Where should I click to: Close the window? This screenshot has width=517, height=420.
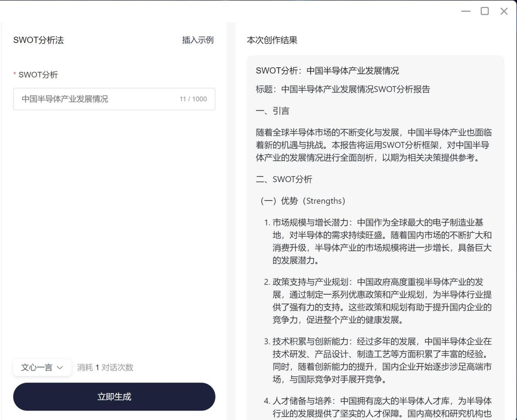pyautogui.click(x=504, y=11)
